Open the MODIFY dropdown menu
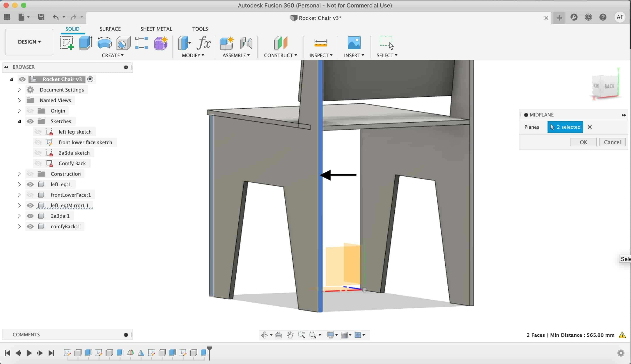 [193, 55]
